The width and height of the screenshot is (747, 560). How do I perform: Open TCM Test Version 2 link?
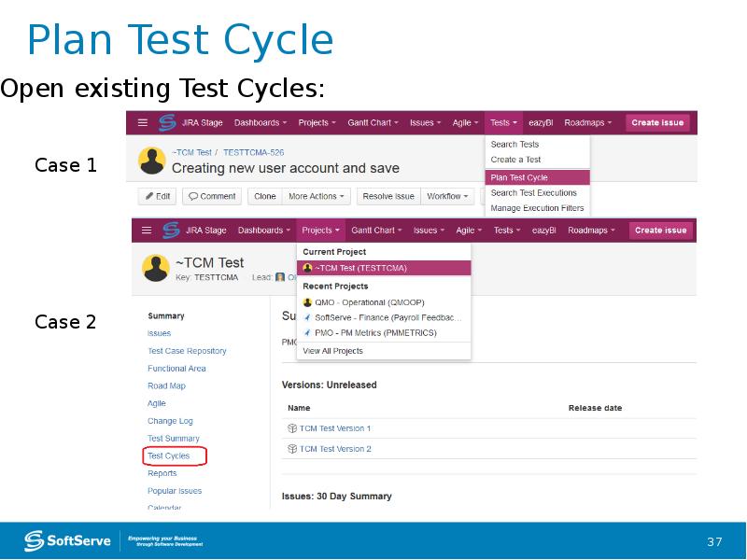click(x=335, y=449)
